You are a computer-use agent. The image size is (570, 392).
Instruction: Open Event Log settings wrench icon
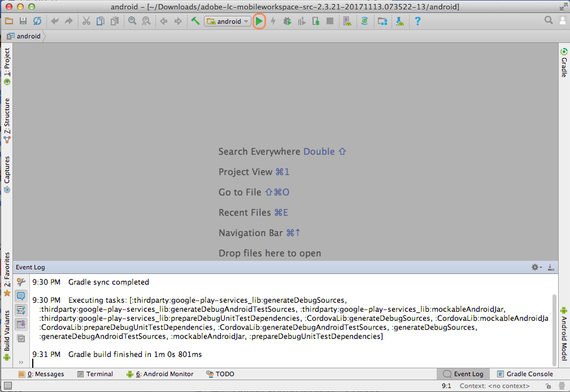[x=21, y=282]
